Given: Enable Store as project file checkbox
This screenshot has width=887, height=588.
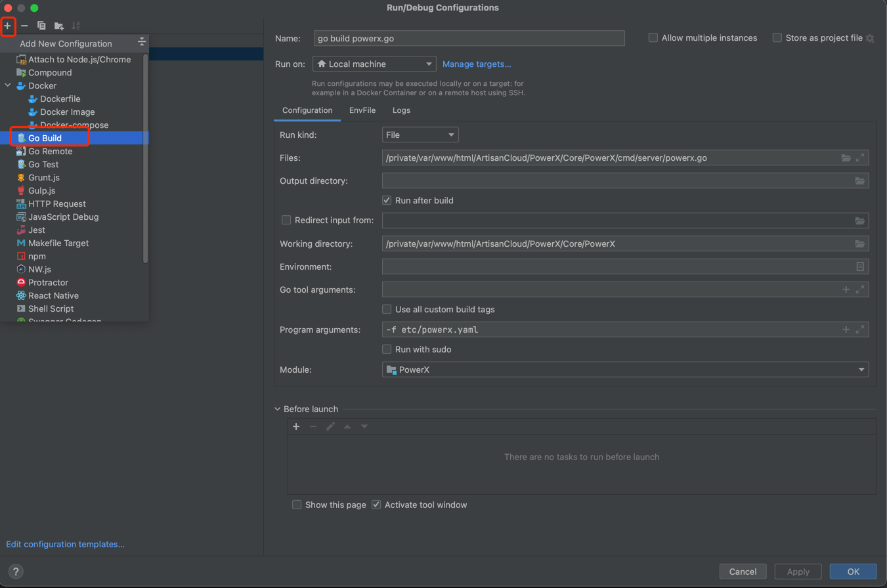Looking at the screenshot, I should [x=777, y=38].
